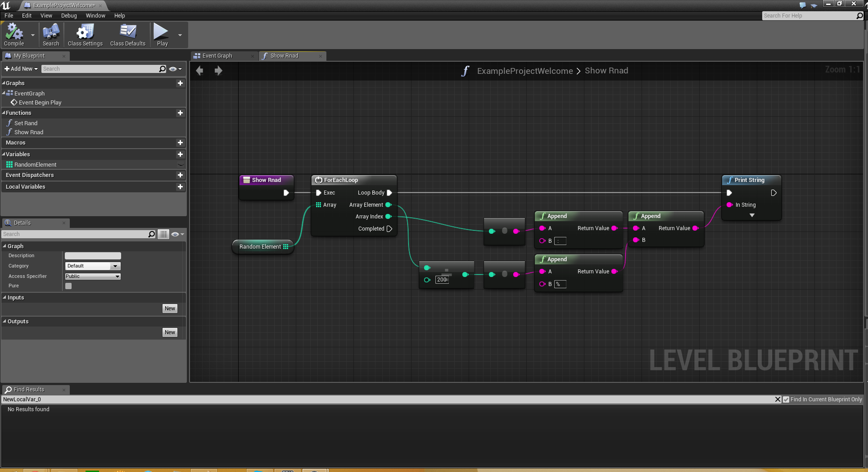Image resolution: width=868 pixels, height=472 pixels.
Task: Open the Play options dropdown arrow
Action: (x=180, y=35)
